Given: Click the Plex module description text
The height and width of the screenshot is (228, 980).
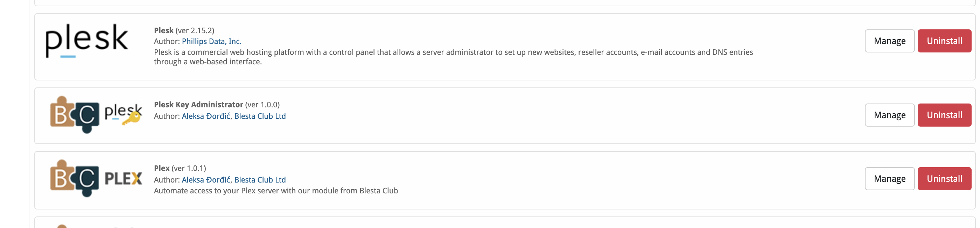Looking at the screenshot, I should [275, 191].
